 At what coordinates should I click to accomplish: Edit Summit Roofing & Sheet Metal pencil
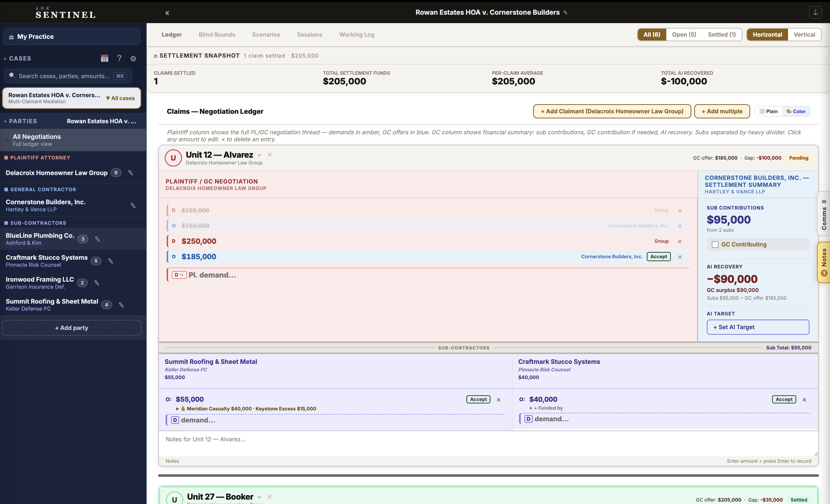pos(121,305)
